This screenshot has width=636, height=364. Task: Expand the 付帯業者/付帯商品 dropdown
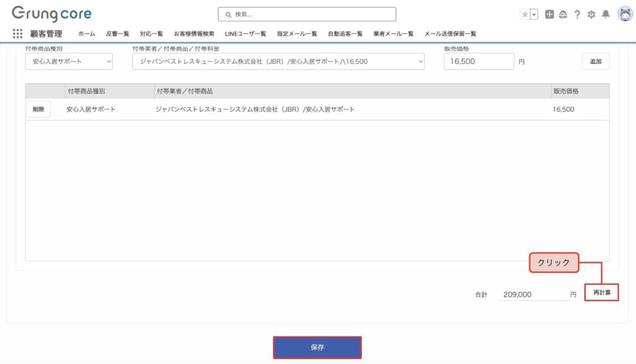[278, 61]
